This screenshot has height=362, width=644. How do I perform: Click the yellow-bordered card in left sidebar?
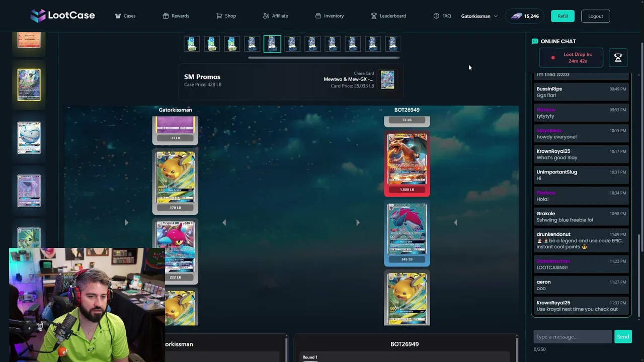click(x=29, y=85)
